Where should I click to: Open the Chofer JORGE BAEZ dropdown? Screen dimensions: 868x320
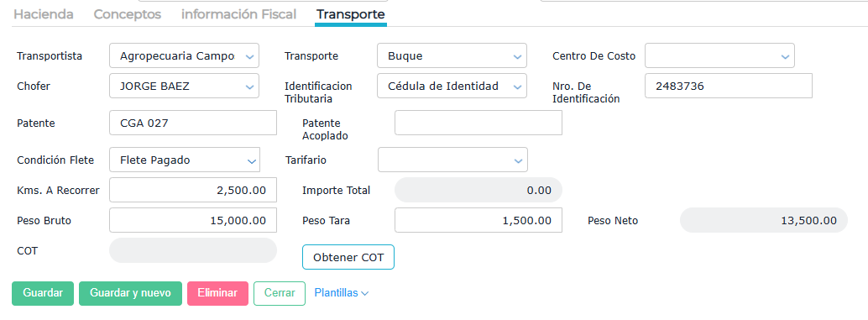(184, 87)
